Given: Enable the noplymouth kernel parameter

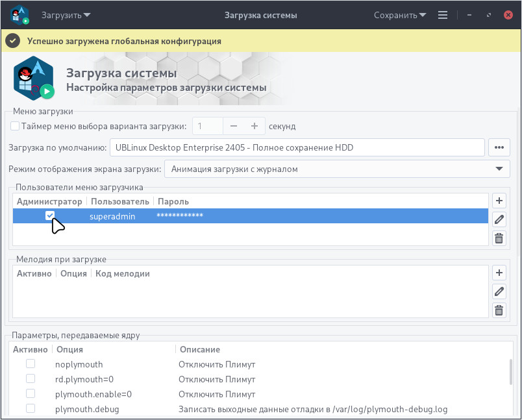Looking at the screenshot, I should [31, 364].
